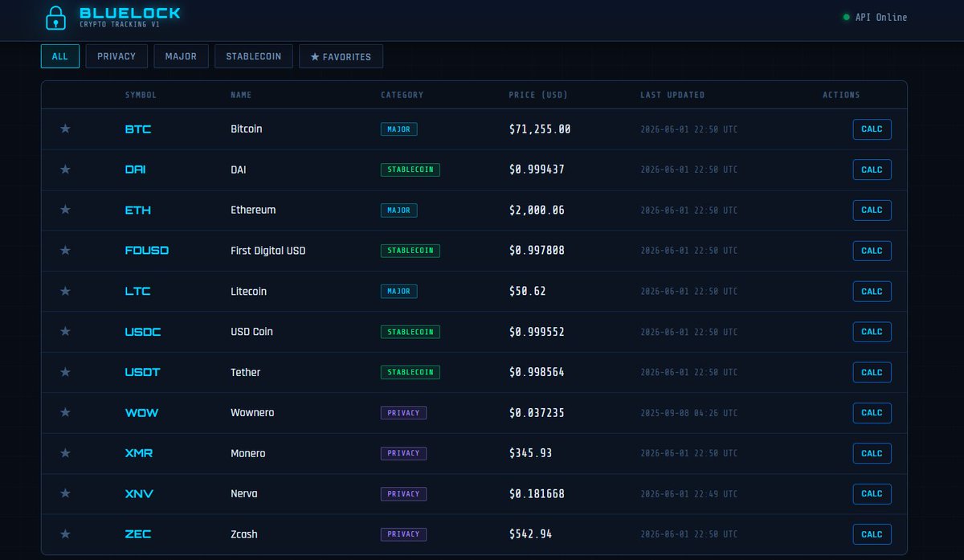Click the $71,255.00 price

click(540, 129)
